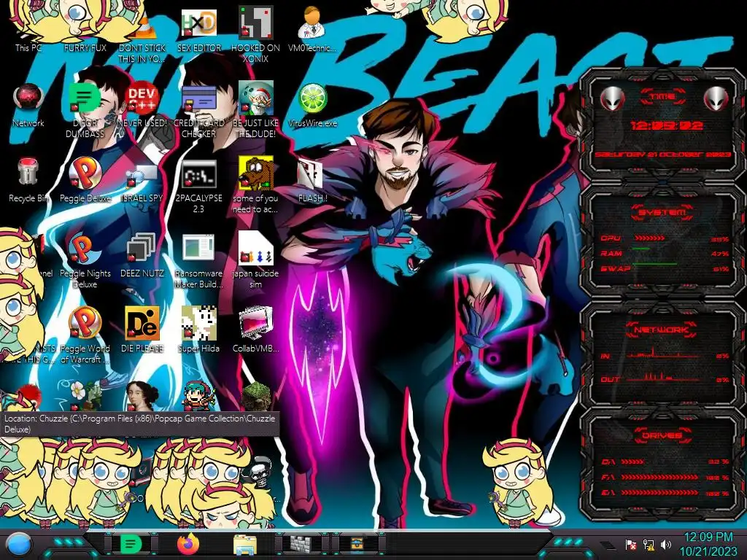This screenshot has width=747, height=560.
Task: Click the NETWORK header on the widget
Action: [662, 329]
